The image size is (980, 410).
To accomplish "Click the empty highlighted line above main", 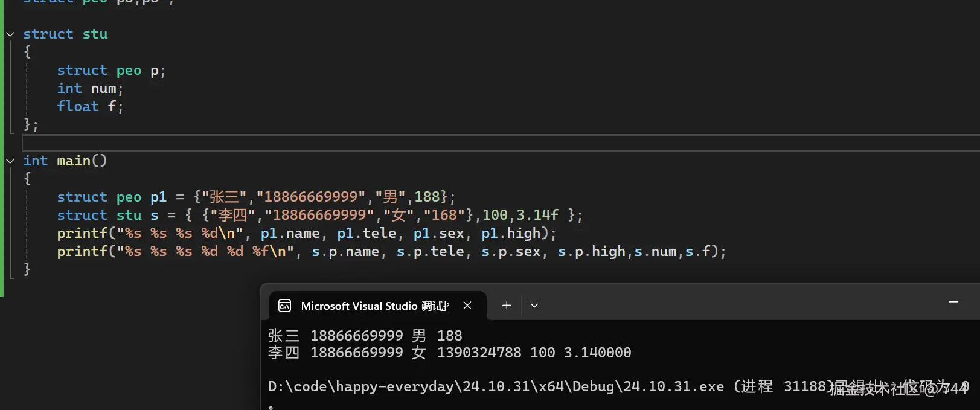I will (x=501, y=143).
